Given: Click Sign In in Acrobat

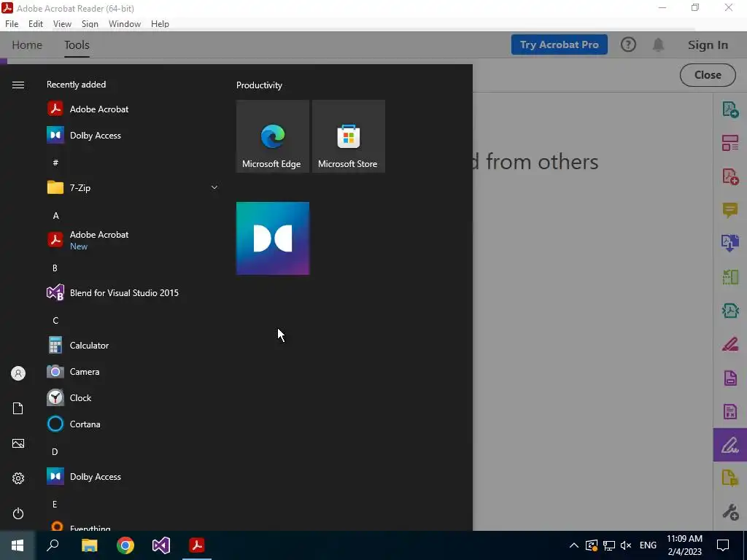Looking at the screenshot, I should [x=708, y=44].
